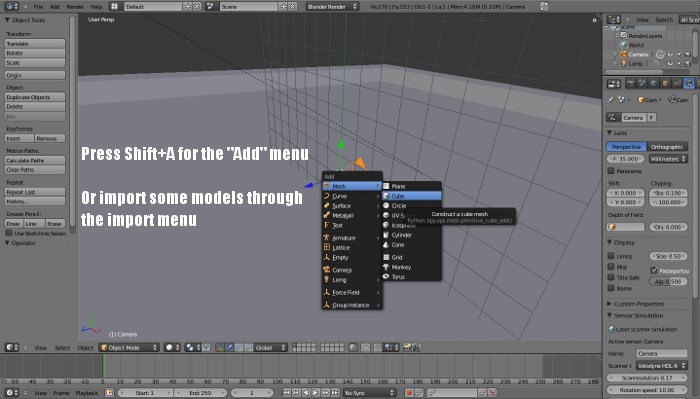Open the object properties cube tab
The height and width of the screenshot is (399, 700).
pos(665,83)
